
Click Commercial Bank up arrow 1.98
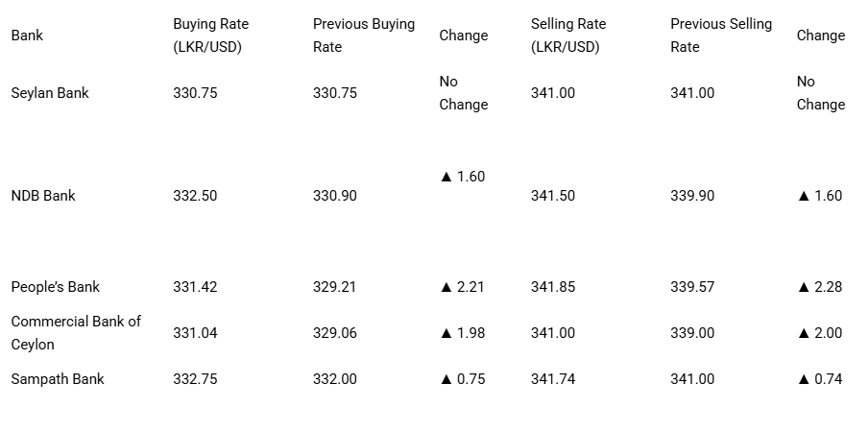462,333
